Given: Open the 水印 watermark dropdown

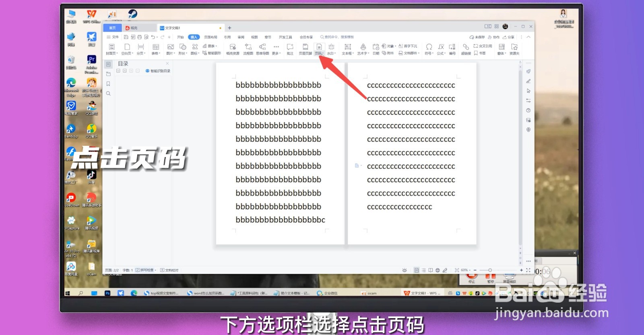Looking at the screenshot, I should 331,49.
